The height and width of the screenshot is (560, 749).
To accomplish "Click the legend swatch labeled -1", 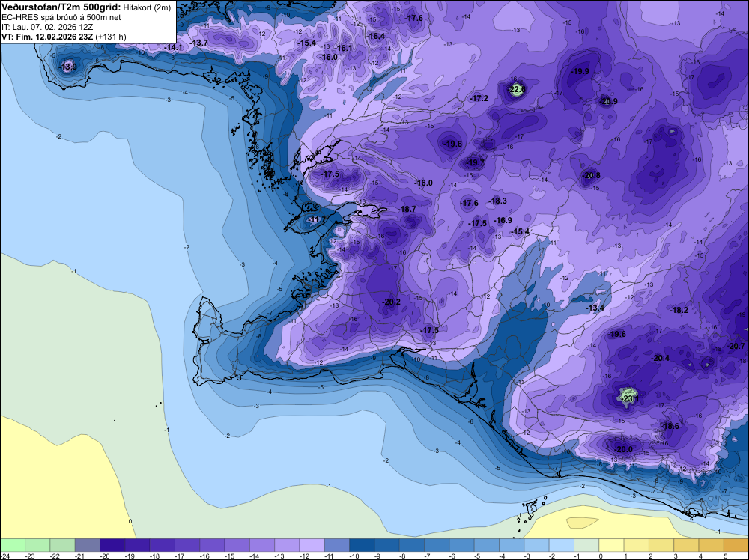I will click(x=586, y=545).
